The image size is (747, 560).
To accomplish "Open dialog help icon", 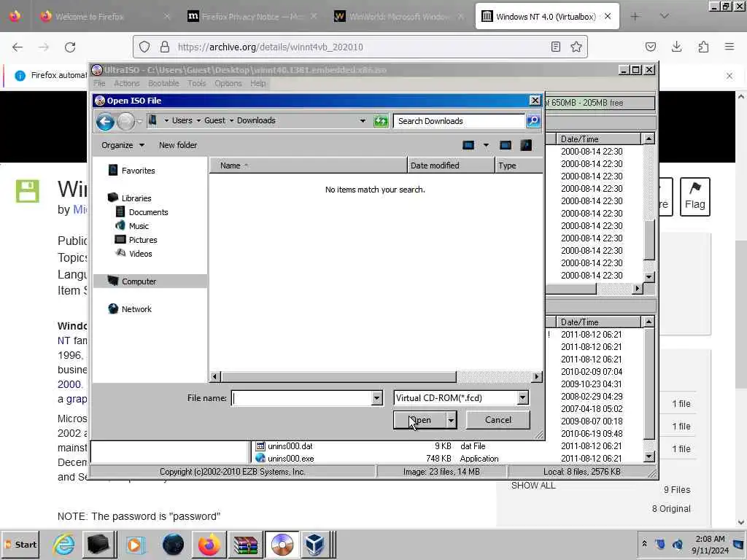I will point(526,145).
